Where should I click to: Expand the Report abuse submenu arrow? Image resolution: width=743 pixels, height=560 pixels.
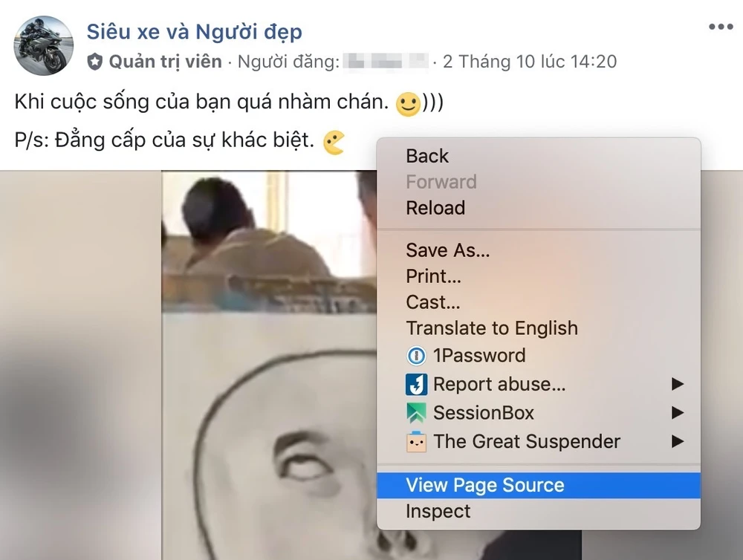[678, 384]
